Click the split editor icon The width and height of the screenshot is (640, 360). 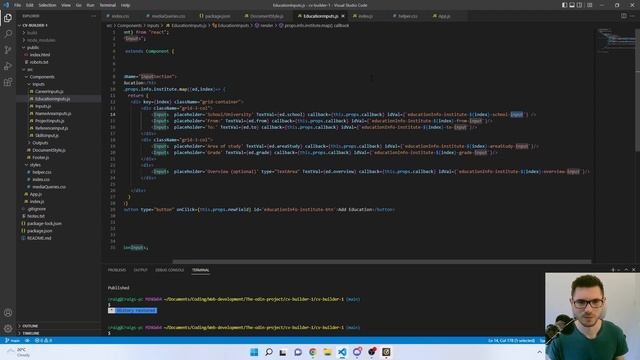pos(624,16)
